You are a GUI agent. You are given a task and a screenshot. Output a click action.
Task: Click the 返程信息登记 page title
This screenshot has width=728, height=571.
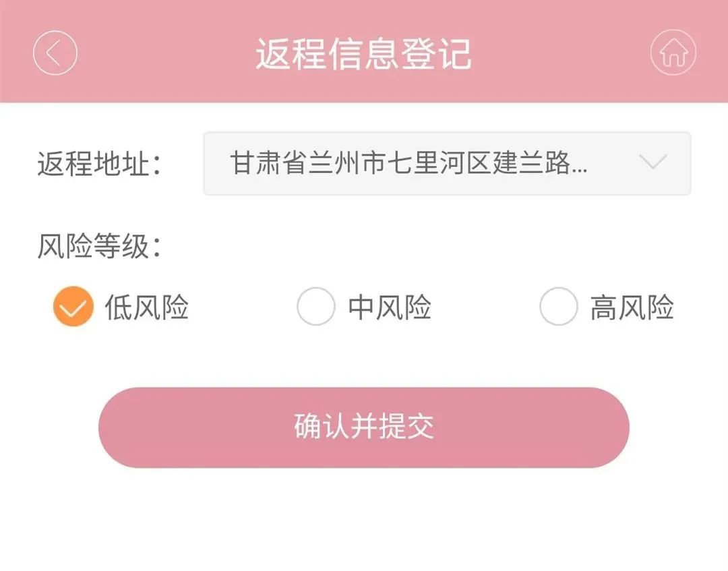(x=363, y=54)
